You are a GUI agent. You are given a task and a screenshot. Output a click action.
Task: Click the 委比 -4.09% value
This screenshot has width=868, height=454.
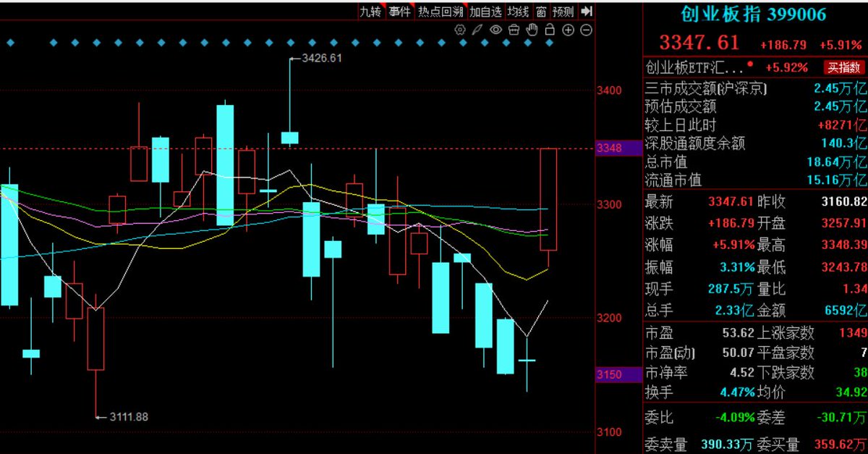coord(734,419)
